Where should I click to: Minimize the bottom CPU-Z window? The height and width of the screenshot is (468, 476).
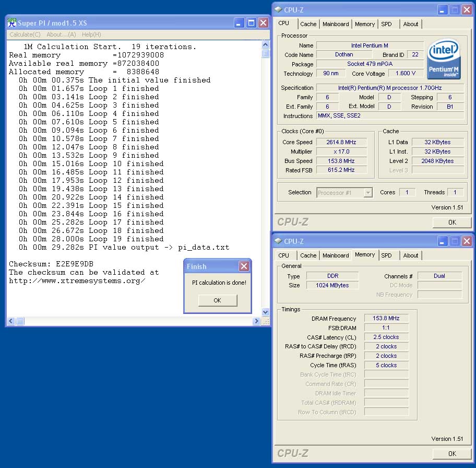tap(443, 241)
